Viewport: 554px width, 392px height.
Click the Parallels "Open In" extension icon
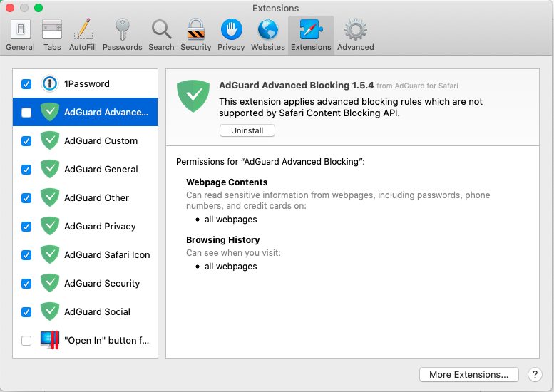click(x=50, y=340)
